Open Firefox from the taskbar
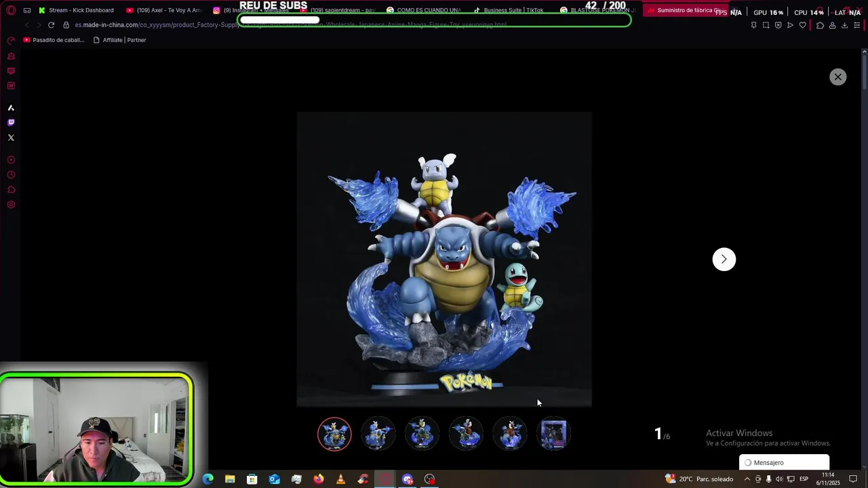Image resolution: width=868 pixels, height=488 pixels. pos(319,479)
